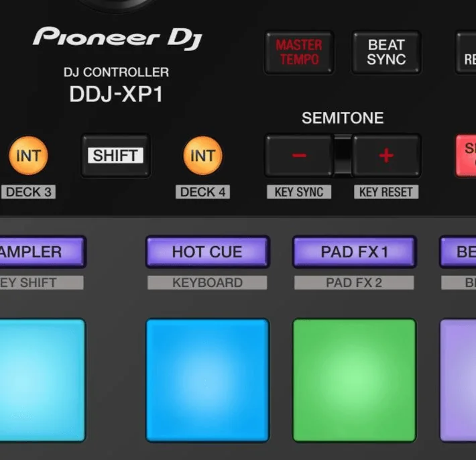Click the Pioneer DJ logo
Image resolution: width=476 pixels, height=460 pixels.
117,38
